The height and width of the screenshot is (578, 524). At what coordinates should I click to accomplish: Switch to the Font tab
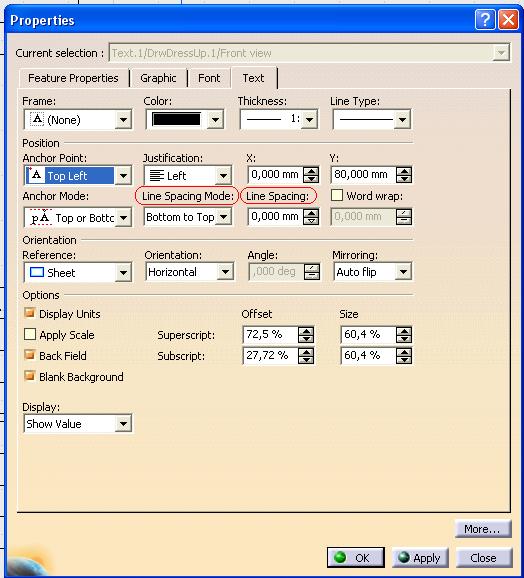[209, 78]
